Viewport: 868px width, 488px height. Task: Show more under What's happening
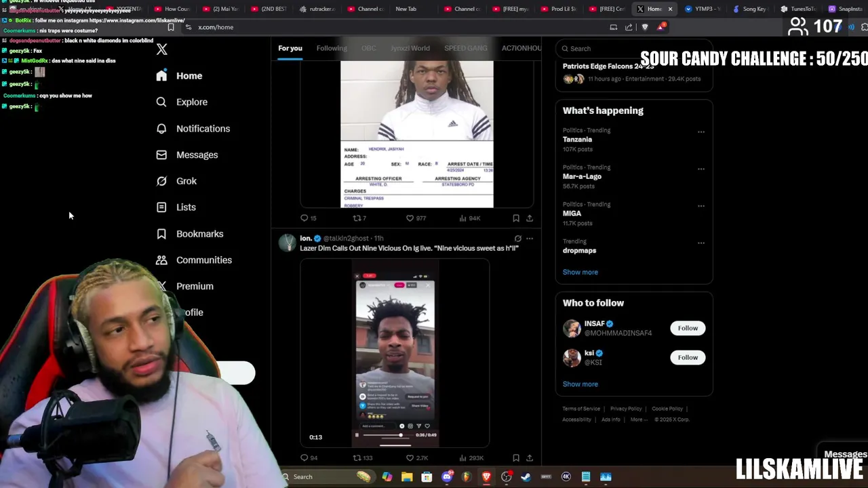tap(580, 272)
